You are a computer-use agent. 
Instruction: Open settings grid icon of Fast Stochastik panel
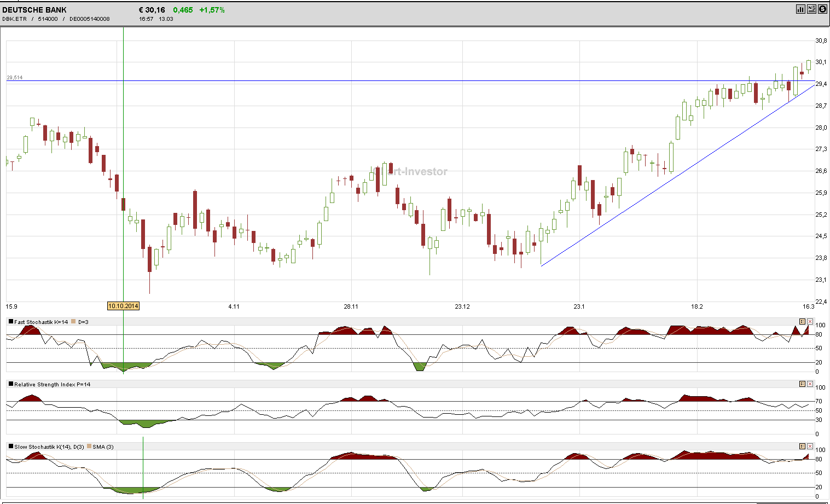point(803,322)
